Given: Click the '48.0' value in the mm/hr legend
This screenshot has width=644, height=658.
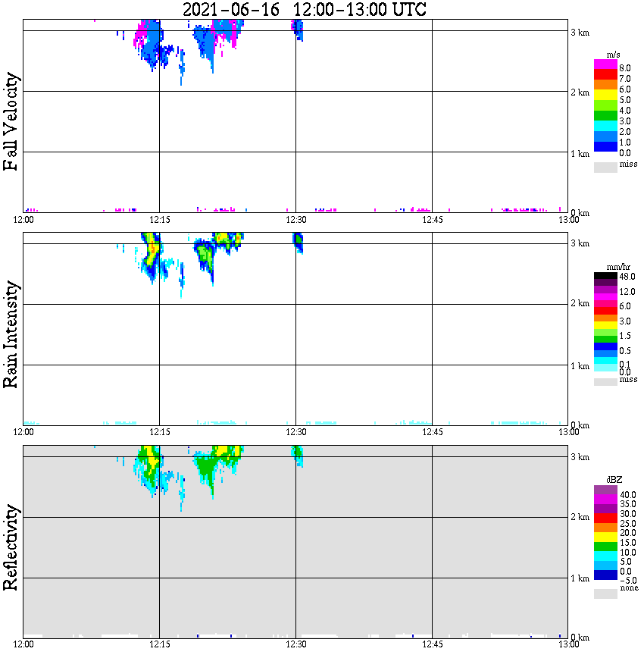Looking at the screenshot, I should 627,277.
